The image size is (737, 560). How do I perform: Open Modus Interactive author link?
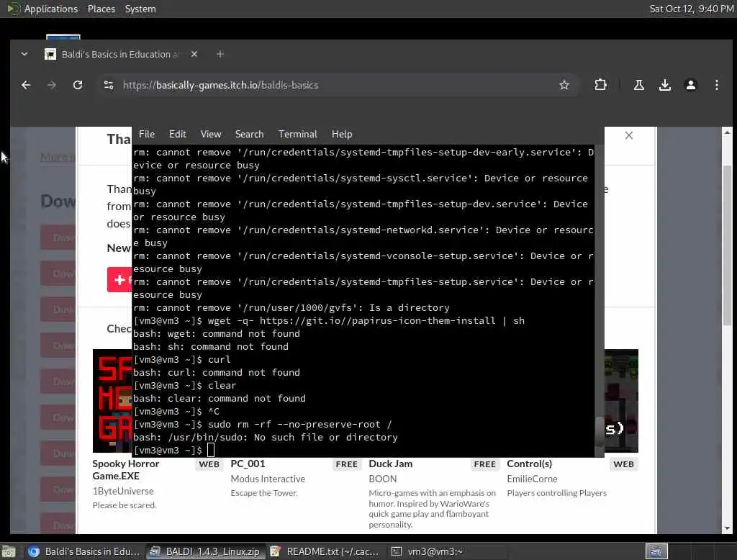tap(268, 479)
